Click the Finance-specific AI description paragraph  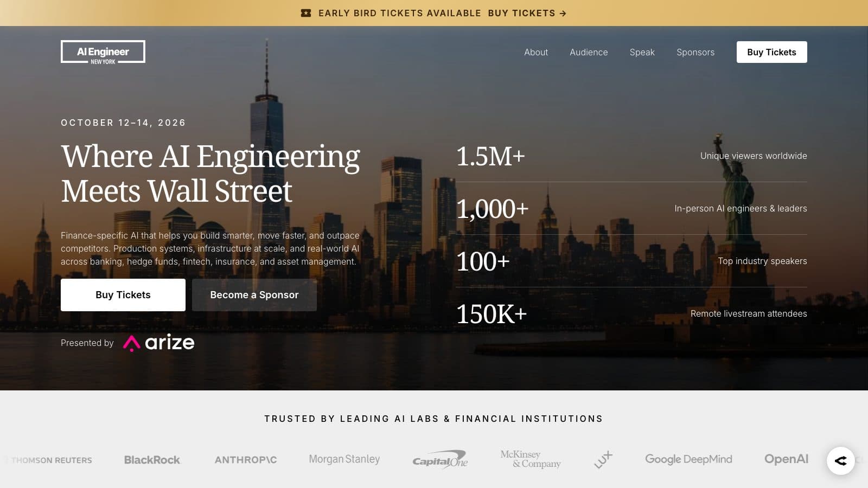tap(210, 248)
